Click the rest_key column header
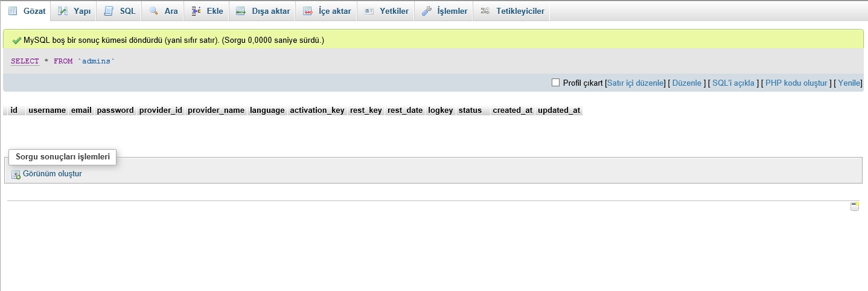 (x=366, y=110)
